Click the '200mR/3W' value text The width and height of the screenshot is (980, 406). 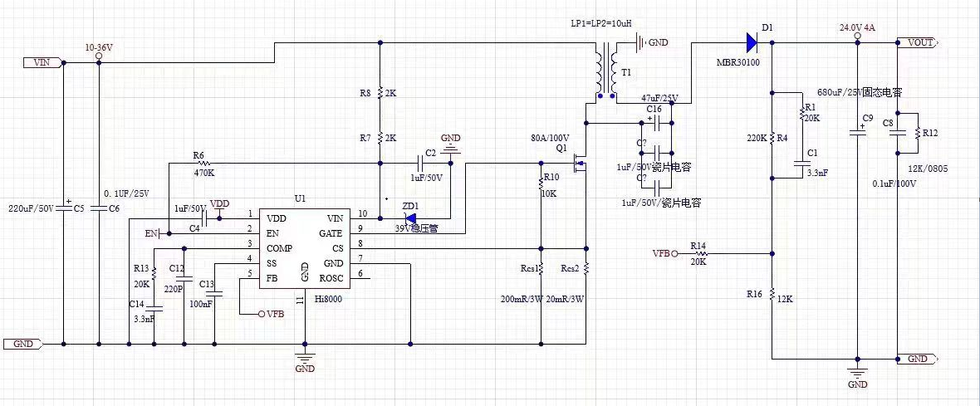[522, 299]
